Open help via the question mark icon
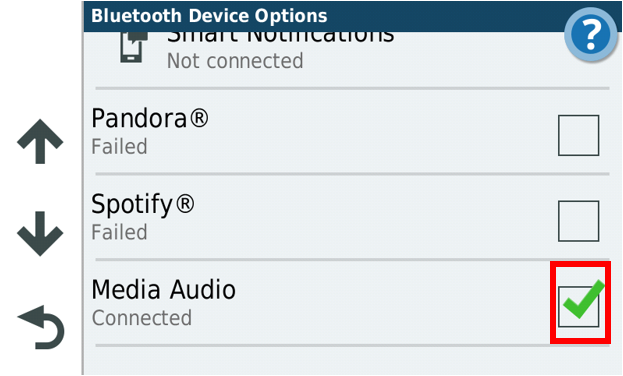623x376 pixels. point(591,35)
